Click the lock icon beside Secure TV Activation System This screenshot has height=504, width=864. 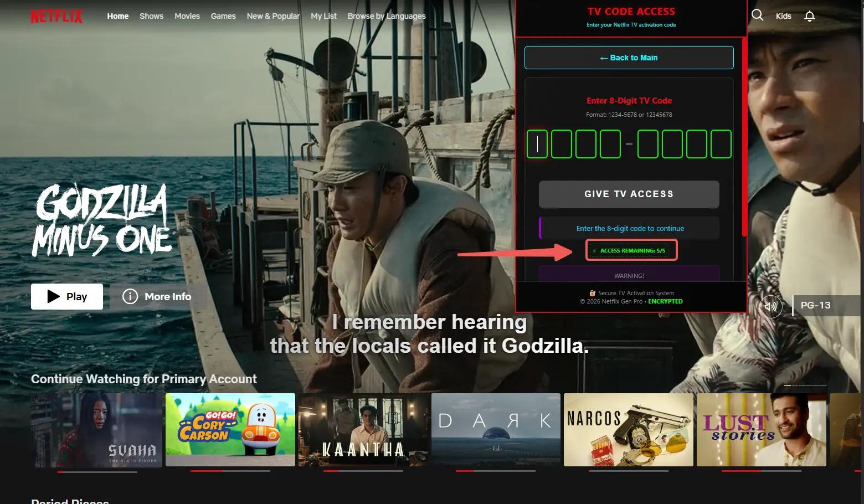[593, 293]
